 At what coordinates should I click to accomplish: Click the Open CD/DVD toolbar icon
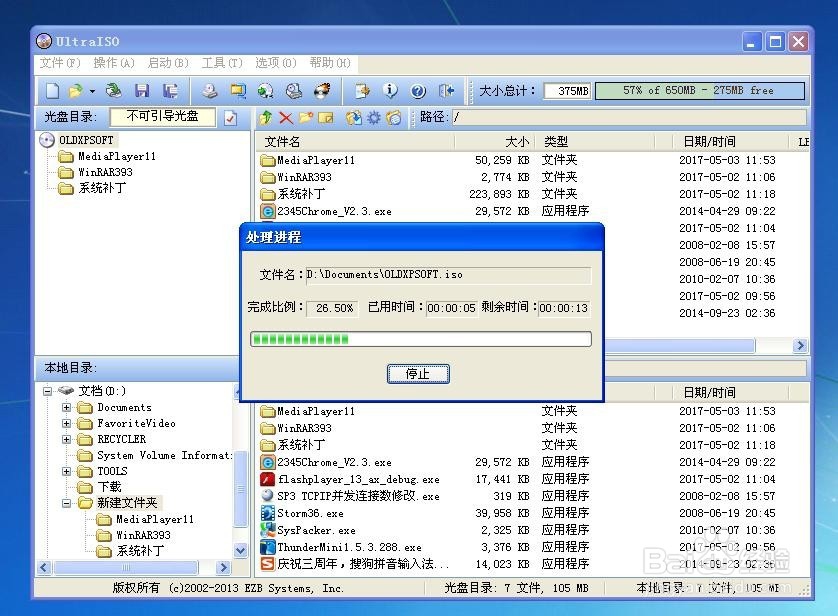[113, 91]
